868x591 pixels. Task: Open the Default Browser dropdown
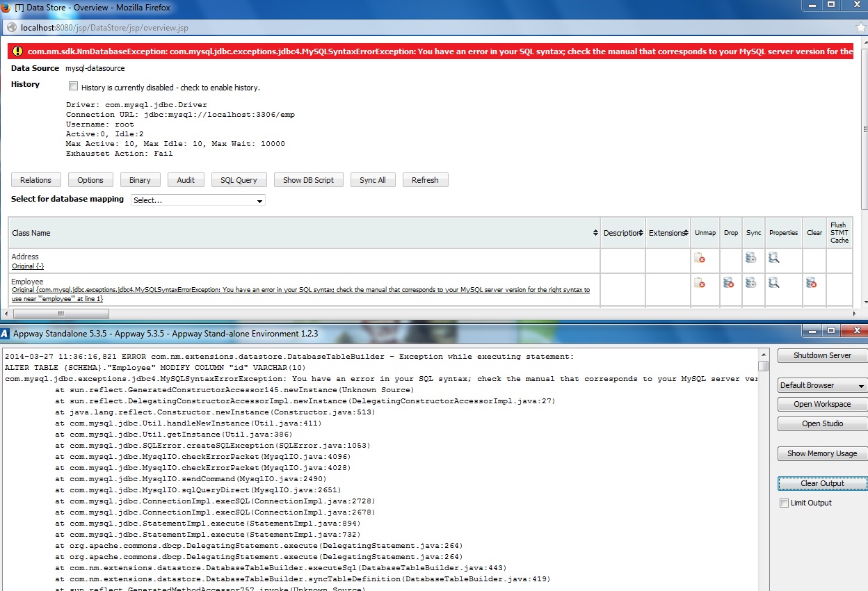point(822,385)
